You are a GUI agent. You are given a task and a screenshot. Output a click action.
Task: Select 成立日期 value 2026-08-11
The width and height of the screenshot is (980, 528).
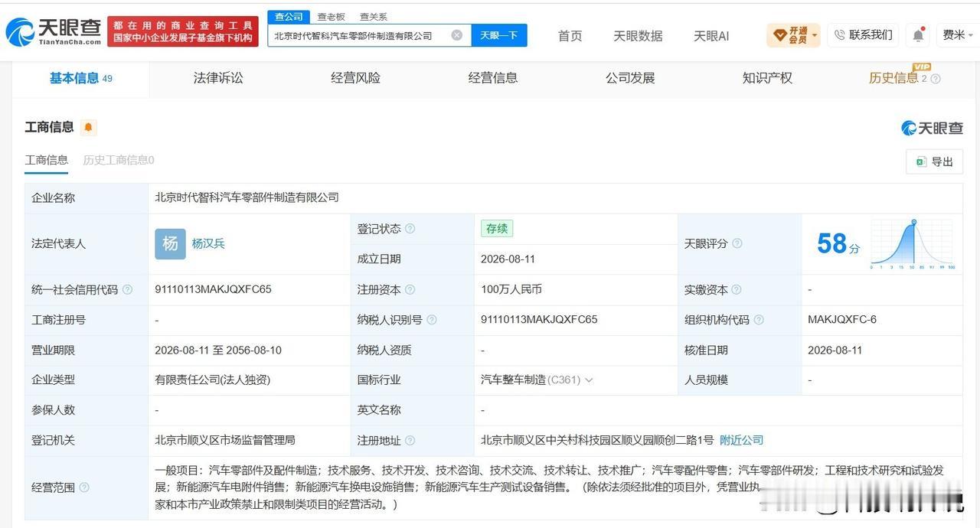(508, 259)
